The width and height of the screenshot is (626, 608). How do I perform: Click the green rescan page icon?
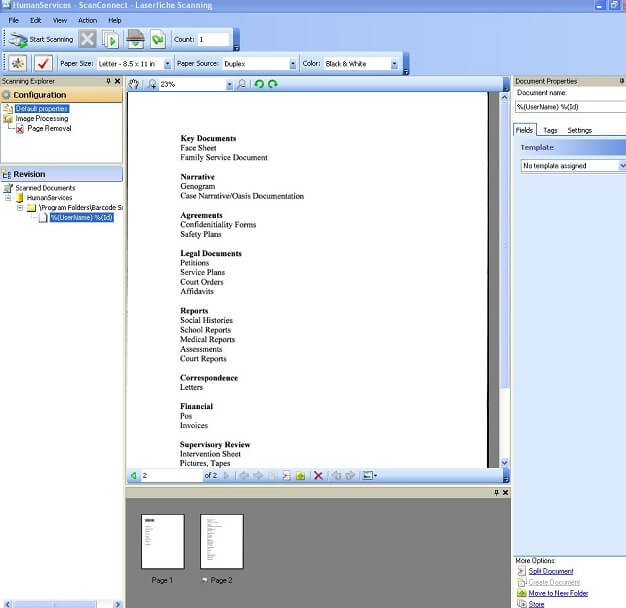158,40
